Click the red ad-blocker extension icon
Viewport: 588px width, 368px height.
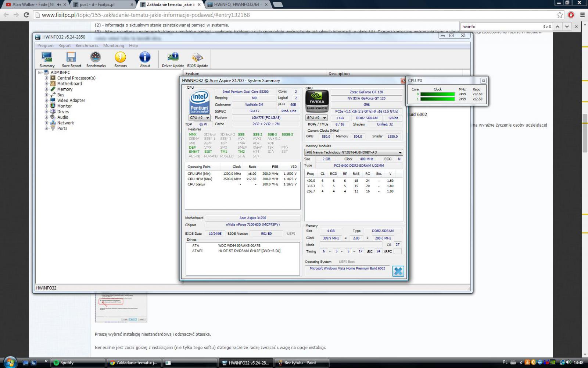point(571,15)
